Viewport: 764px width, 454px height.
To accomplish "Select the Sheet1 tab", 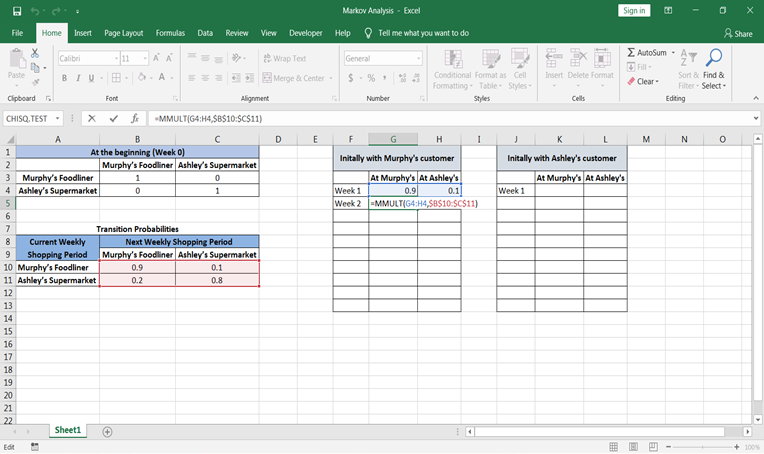I will click(68, 430).
